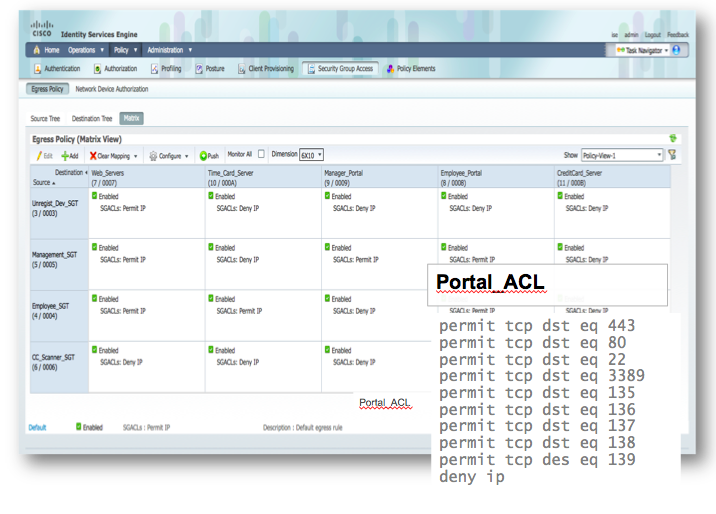Open the Administration menu
This screenshot has height=514, width=716.
point(169,49)
